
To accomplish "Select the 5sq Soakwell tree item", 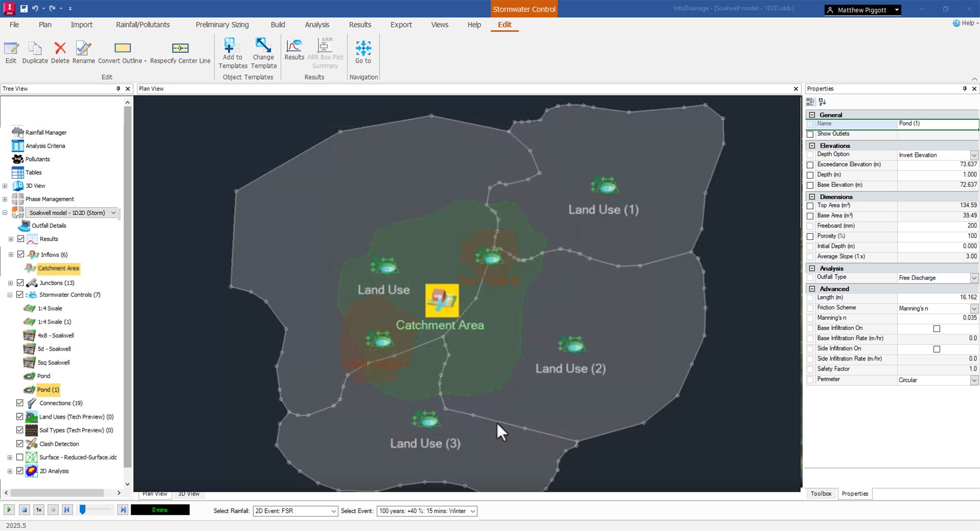I will click(54, 363).
